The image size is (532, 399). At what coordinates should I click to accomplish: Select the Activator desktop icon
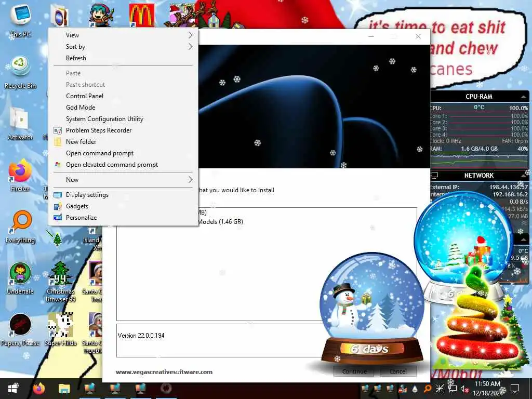pyautogui.click(x=20, y=124)
